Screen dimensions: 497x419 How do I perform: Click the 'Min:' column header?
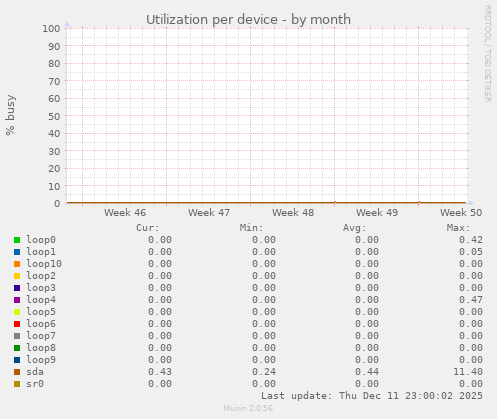click(251, 228)
